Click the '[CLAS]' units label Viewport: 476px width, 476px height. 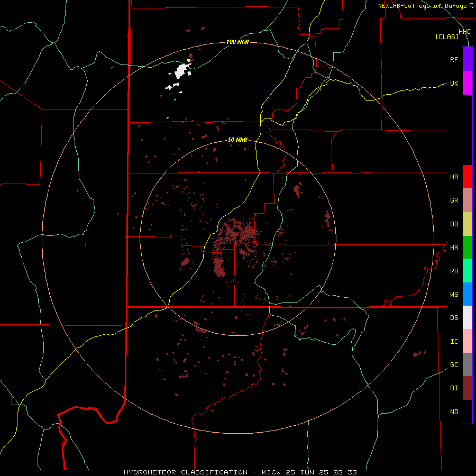pyautogui.click(x=447, y=36)
